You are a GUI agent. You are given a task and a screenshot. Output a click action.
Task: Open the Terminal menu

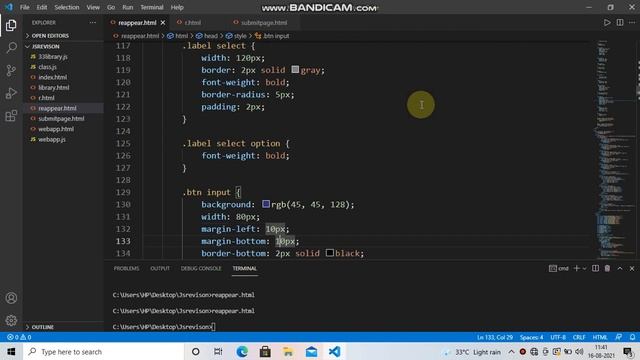point(152,7)
